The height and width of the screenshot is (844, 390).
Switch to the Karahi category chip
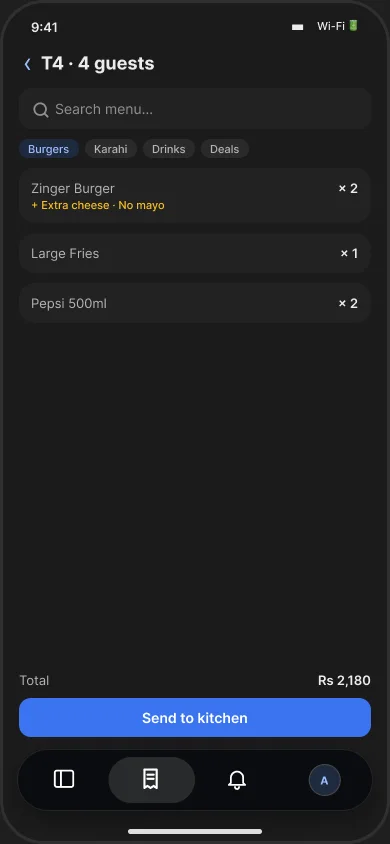(111, 149)
